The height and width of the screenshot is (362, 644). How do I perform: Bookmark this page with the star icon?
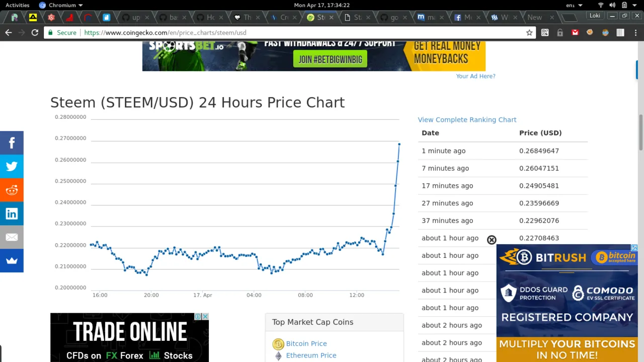click(529, 32)
